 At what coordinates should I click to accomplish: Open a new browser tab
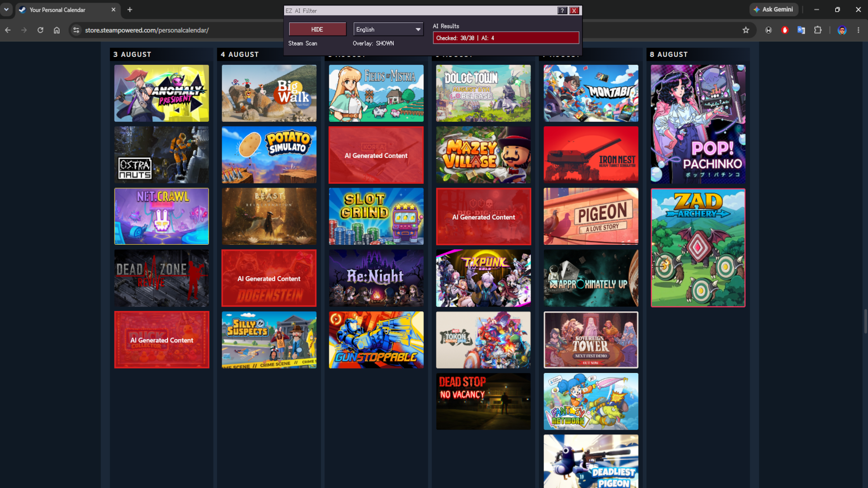point(130,9)
